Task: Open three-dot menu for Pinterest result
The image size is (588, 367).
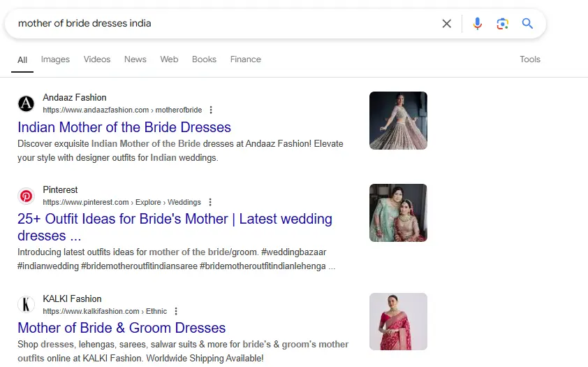Action: point(210,202)
